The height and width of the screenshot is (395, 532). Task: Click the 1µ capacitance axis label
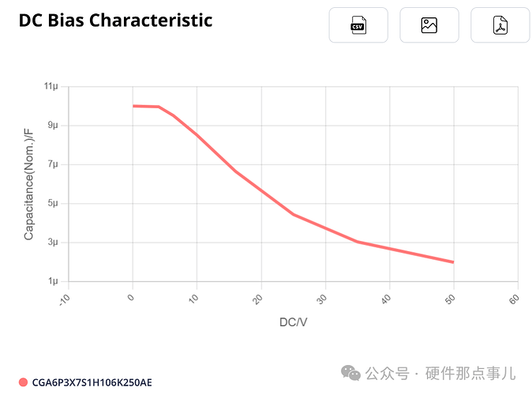53,281
